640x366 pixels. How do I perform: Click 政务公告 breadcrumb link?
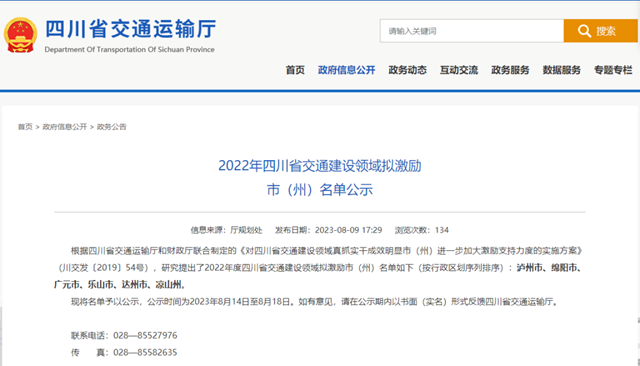[111, 127]
